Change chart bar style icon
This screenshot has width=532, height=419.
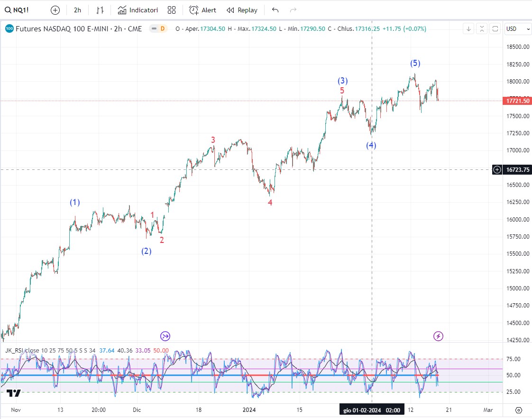[100, 10]
